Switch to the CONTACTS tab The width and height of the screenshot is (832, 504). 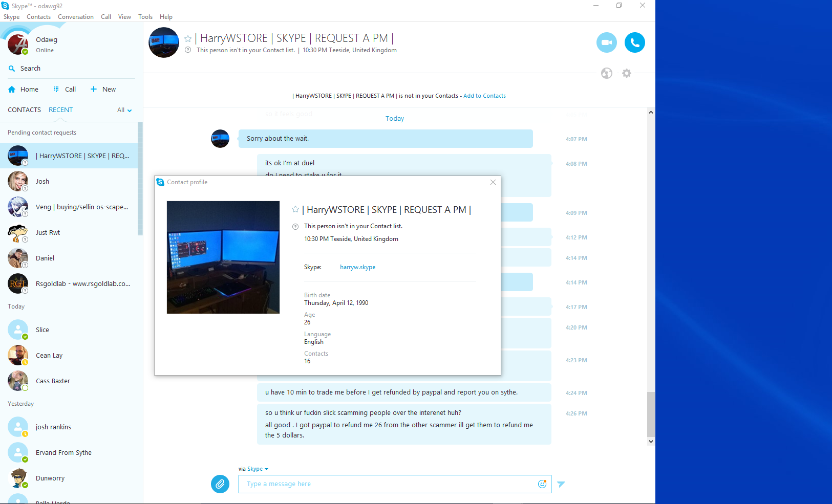point(25,110)
